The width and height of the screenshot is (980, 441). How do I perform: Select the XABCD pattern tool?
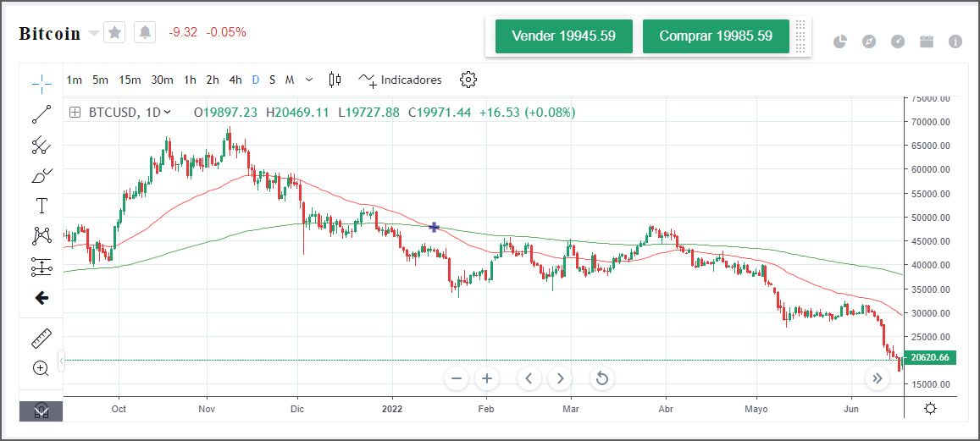(x=42, y=236)
